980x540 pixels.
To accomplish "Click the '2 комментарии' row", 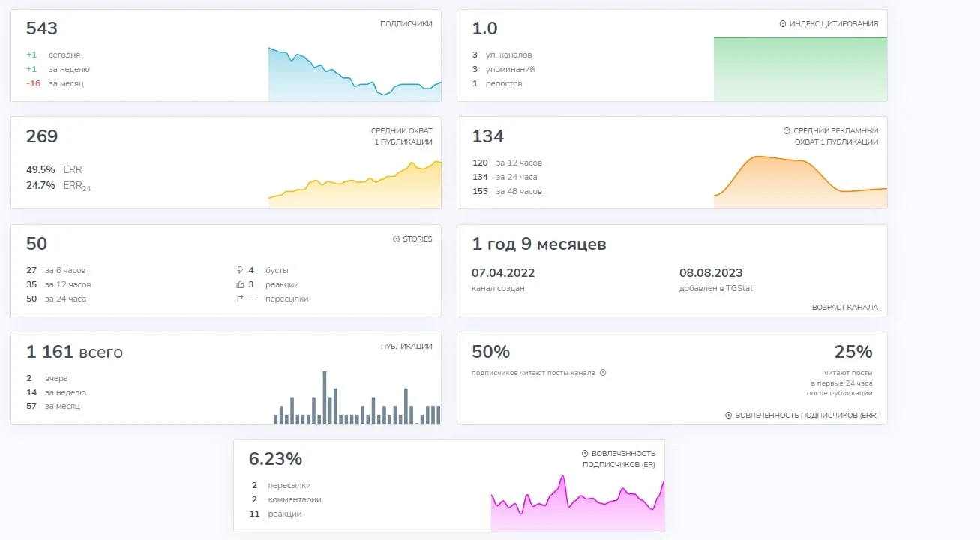I will pyautogui.click(x=286, y=499).
